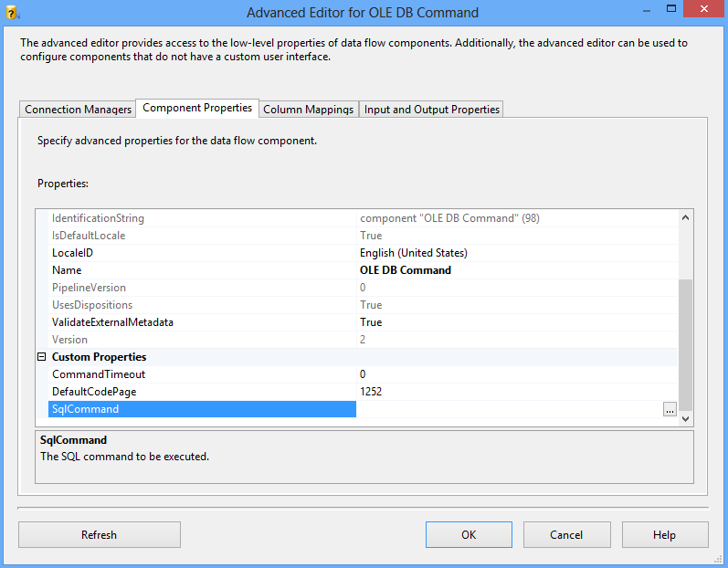Screen dimensions: 728x568
Task: Click the properties list scrollbar thumb
Action: point(685,345)
